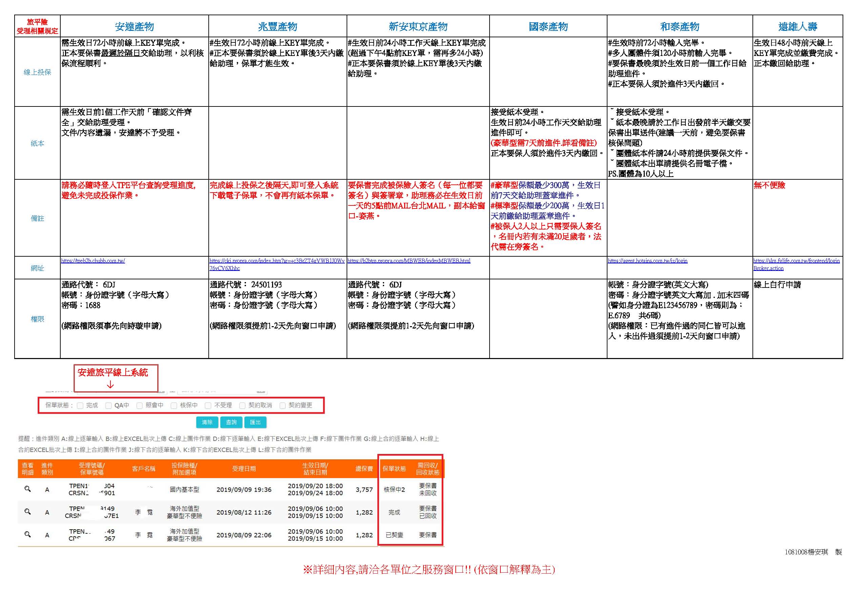Screen dimensions: 868x614
Task: Select the 國內基本型 insurance type cell
Action: click(x=184, y=490)
